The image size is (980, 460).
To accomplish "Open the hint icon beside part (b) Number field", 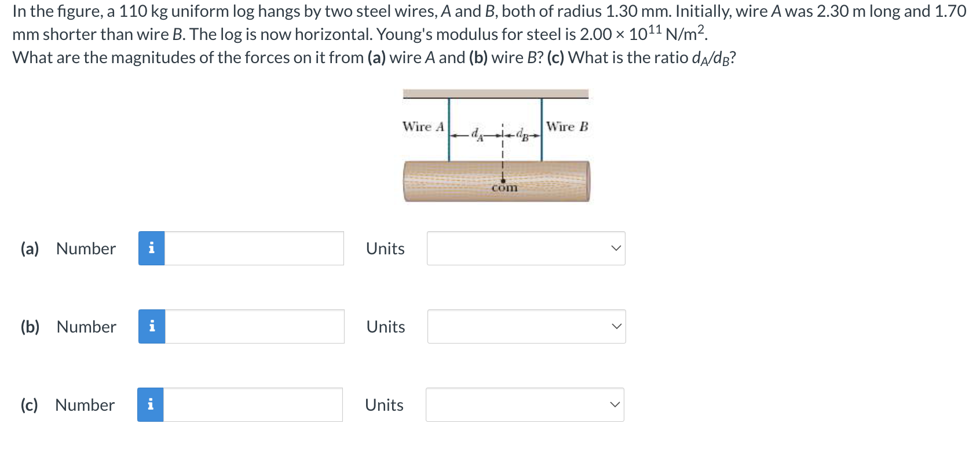I will (x=151, y=326).
